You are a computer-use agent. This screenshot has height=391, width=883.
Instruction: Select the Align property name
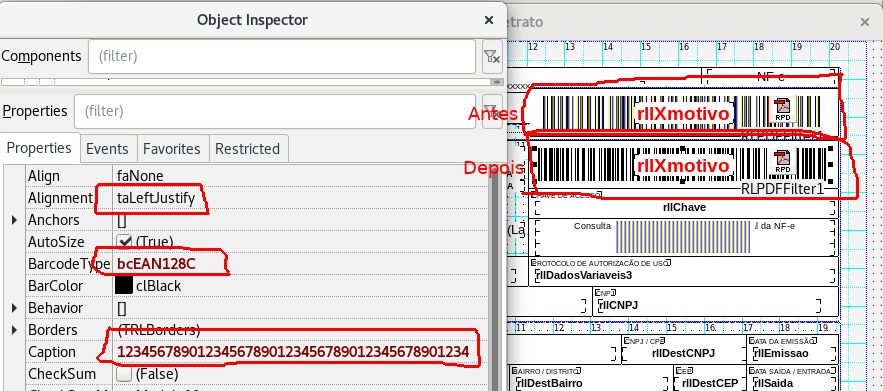(44, 176)
